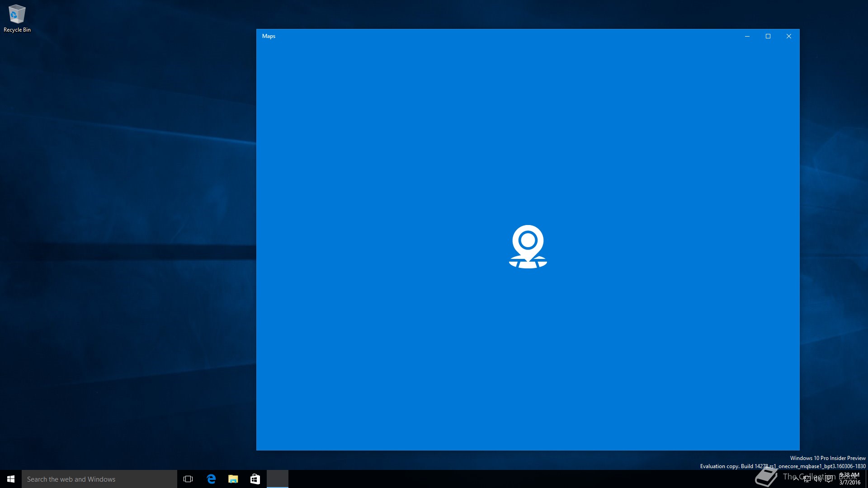Open File Explorer from the taskbar

coord(233,479)
